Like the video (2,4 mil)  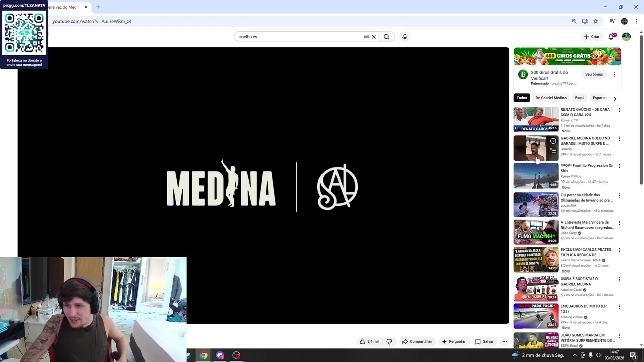tap(369, 342)
